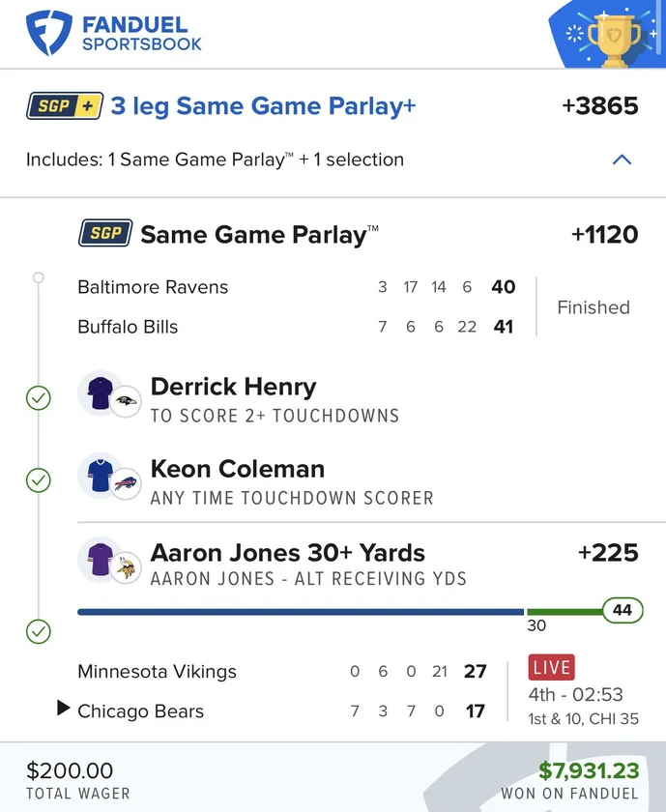The width and height of the screenshot is (666, 812).
Task: Click the Aaron Jones 30+ Yards selection
Action: [287, 553]
